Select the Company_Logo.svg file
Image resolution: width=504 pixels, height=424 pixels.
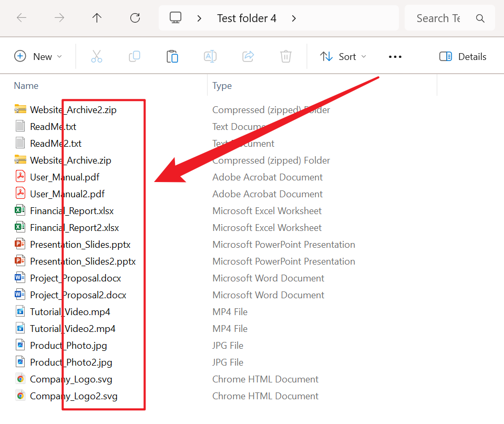point(71,379)
